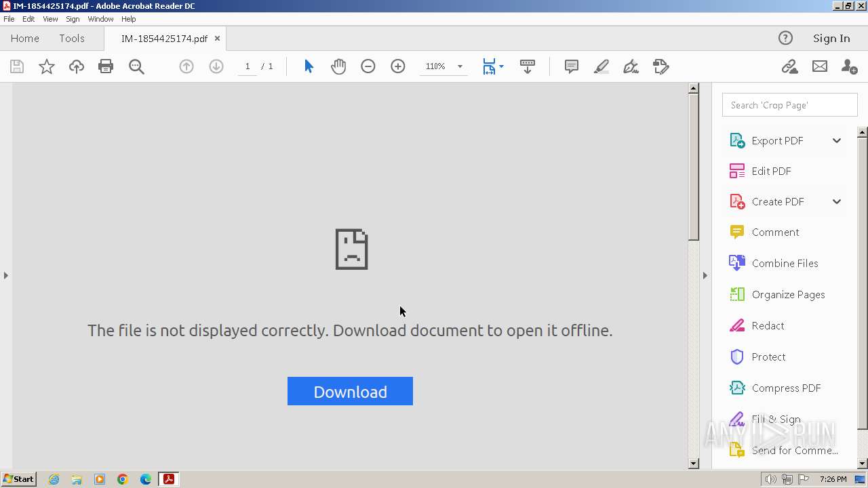
Task: Launch Internet Explorer from taskbar
Action: [54, 479]
